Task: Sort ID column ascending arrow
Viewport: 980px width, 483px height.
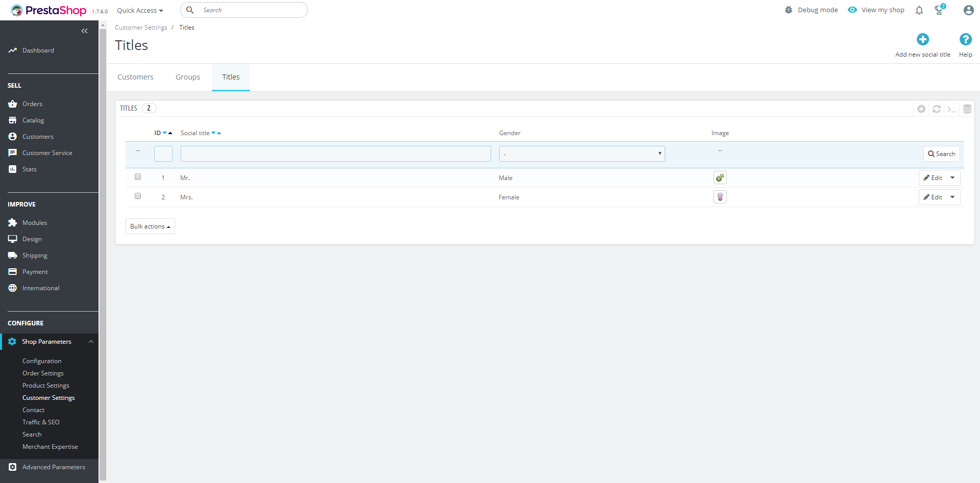Action: pos(170,133)
